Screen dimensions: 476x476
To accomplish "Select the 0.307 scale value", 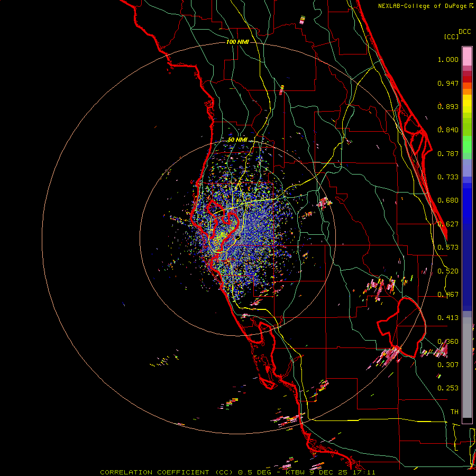I will coord(448,364).
